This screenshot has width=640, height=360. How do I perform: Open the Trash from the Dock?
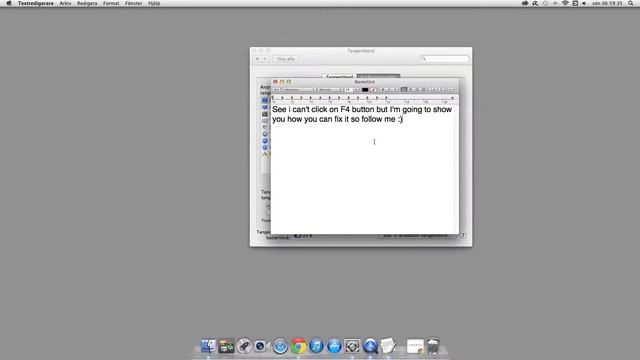point(433,346)
